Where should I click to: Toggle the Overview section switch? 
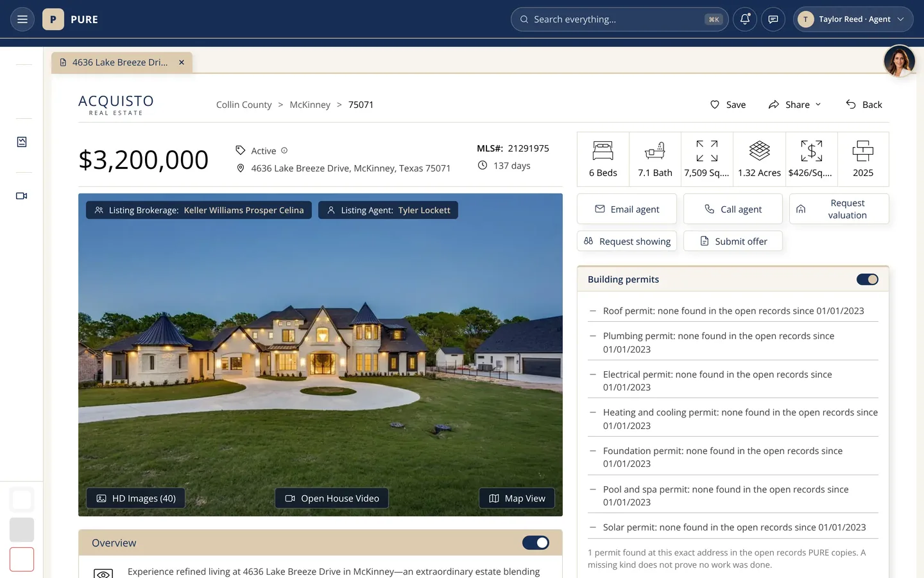point(536,543)
